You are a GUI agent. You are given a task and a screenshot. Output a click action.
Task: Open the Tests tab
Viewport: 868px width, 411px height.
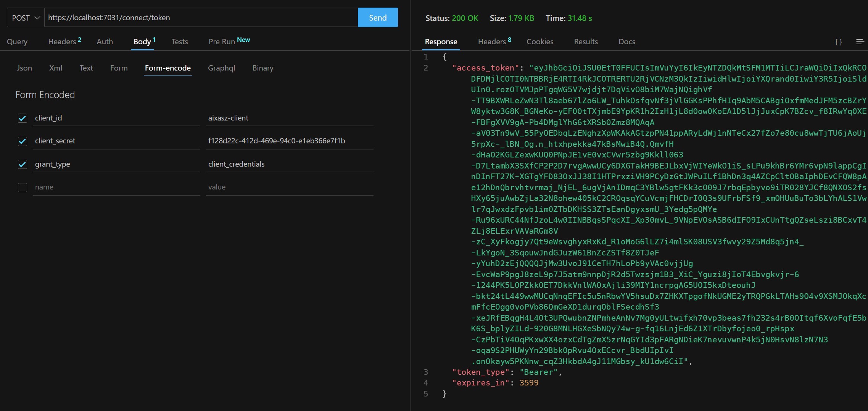(x=180, y=42)
